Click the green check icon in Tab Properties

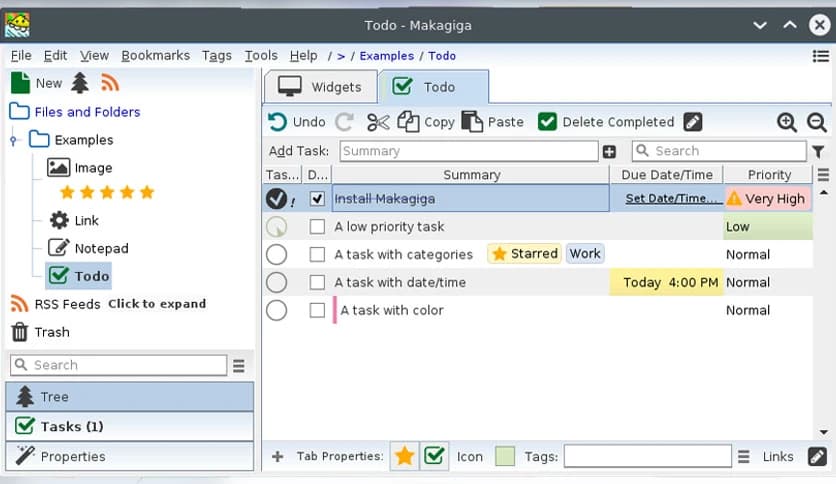[x=434, y=456]
